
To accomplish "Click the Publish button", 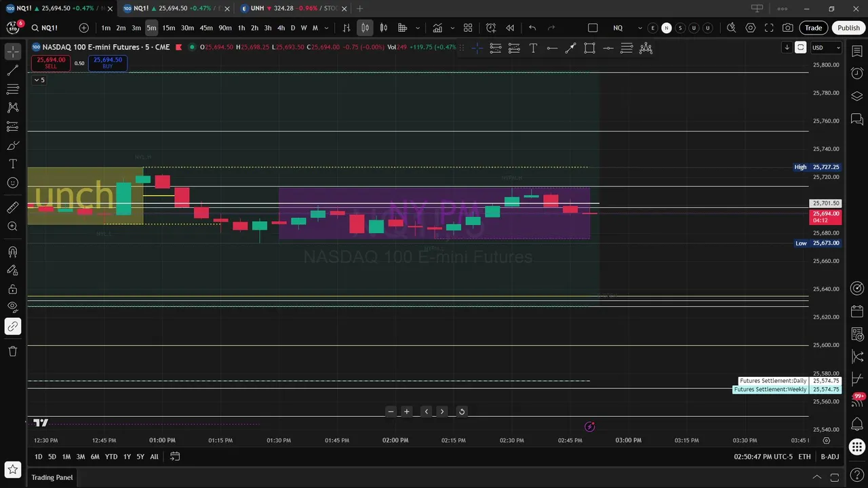I will 848,28.
